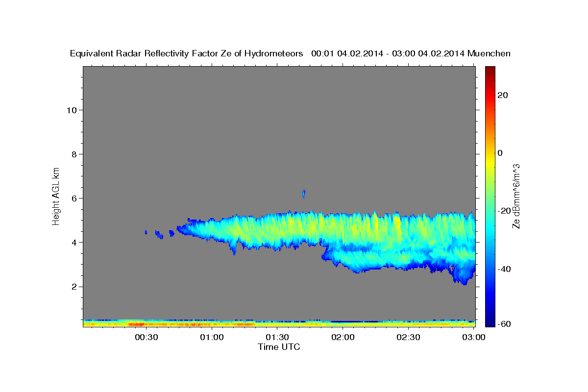Click the colorbar value 20
588x392 pixels.
coord(503,95)
